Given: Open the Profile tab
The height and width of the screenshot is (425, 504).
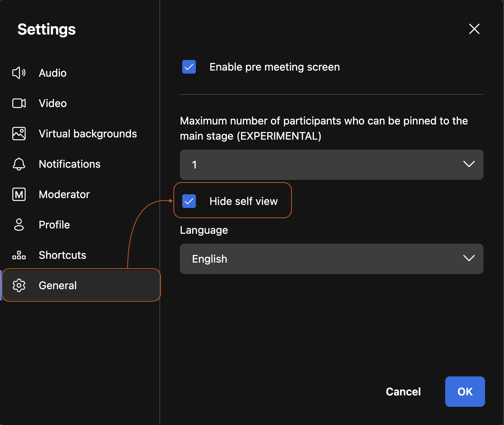Looking at the screenshot, I should click(80, 225).
